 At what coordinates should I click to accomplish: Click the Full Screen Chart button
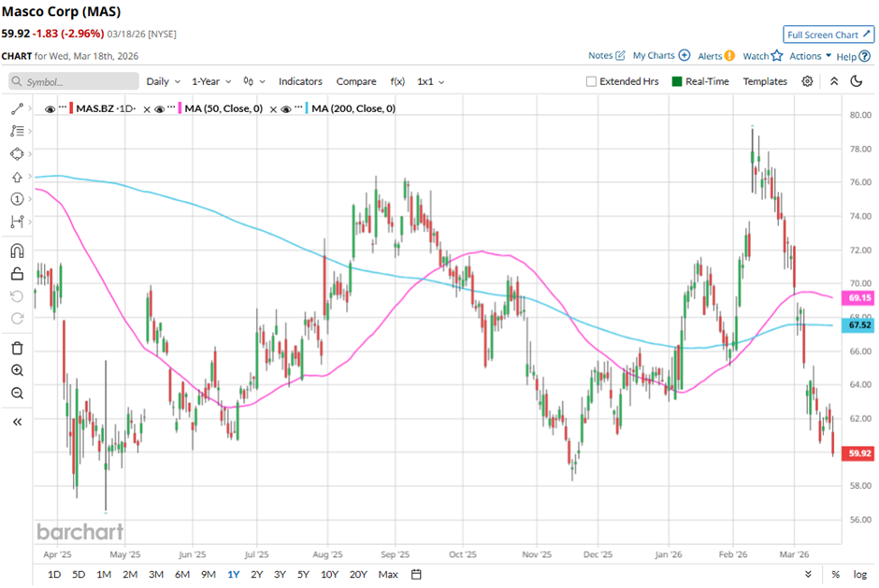829,35
